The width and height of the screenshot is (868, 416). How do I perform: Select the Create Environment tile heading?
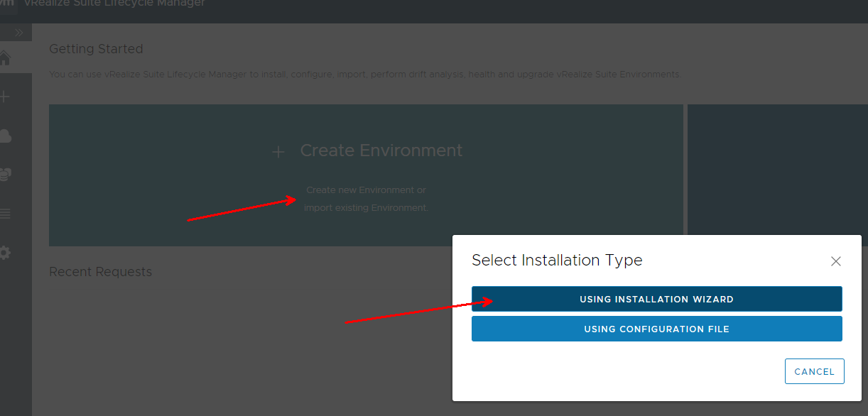point(381,150)
